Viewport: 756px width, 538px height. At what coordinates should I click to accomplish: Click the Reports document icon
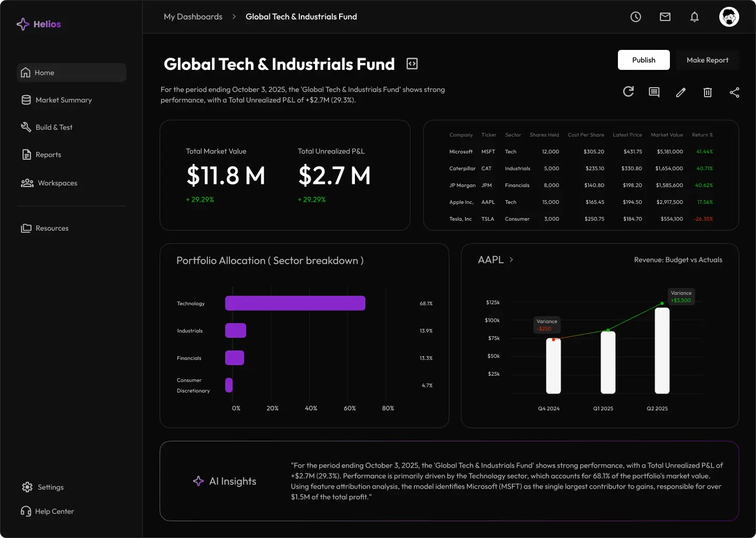26,154
